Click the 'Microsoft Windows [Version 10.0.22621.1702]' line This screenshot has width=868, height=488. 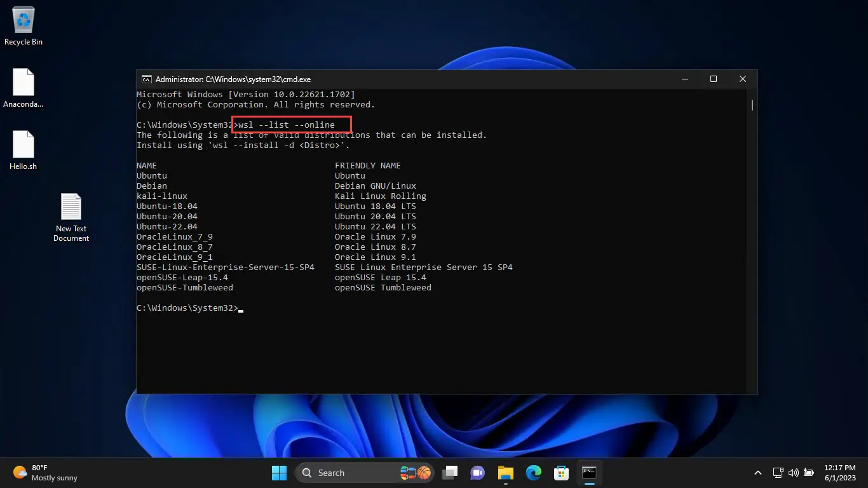pos(246,95)
